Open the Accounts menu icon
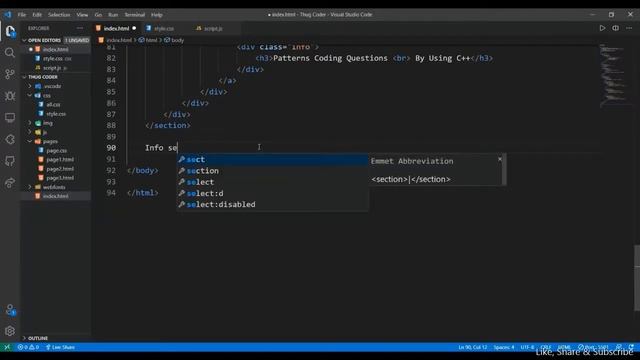This screenshot has height=360, width=640. 10,310
